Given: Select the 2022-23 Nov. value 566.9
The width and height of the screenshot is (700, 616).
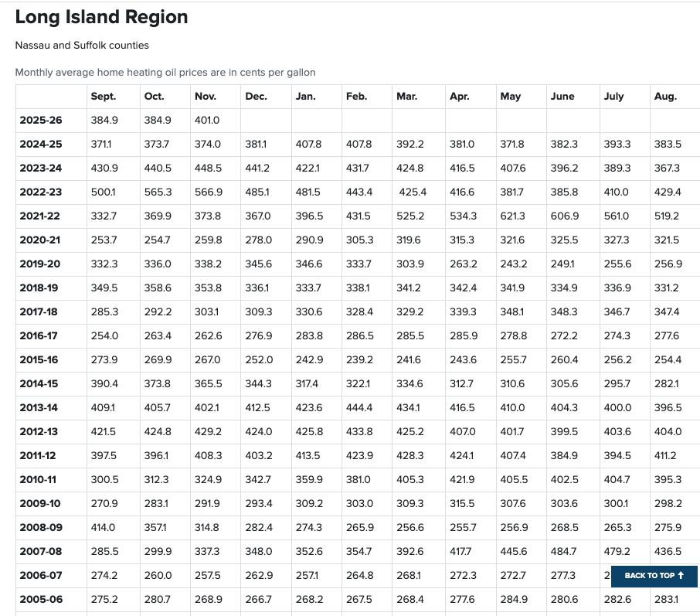Looking at the screenshot, I should pyautogui.click(x=208, y=192).
